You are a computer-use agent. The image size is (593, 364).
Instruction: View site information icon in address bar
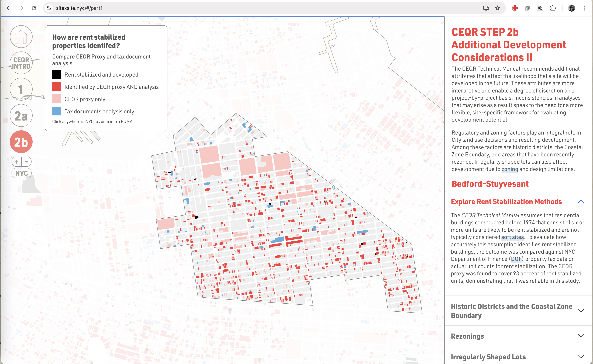[x=49, y=8]
